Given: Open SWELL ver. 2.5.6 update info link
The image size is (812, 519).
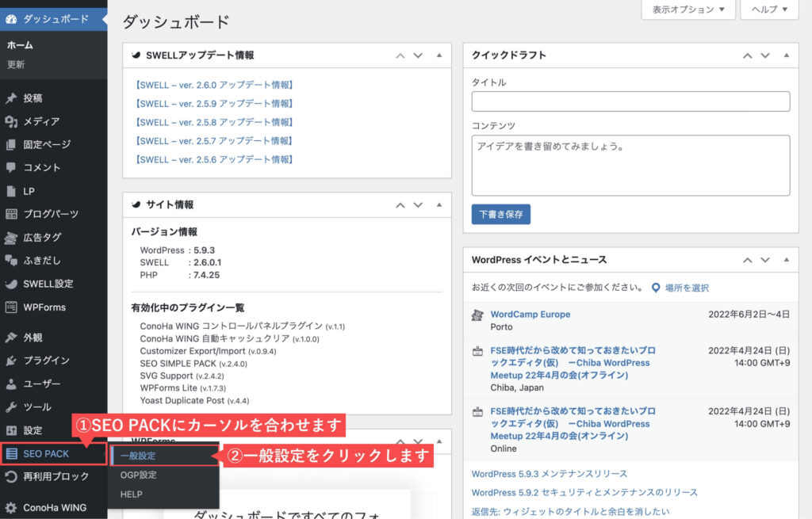Looking at the screenshot, I should click(214, 159).
